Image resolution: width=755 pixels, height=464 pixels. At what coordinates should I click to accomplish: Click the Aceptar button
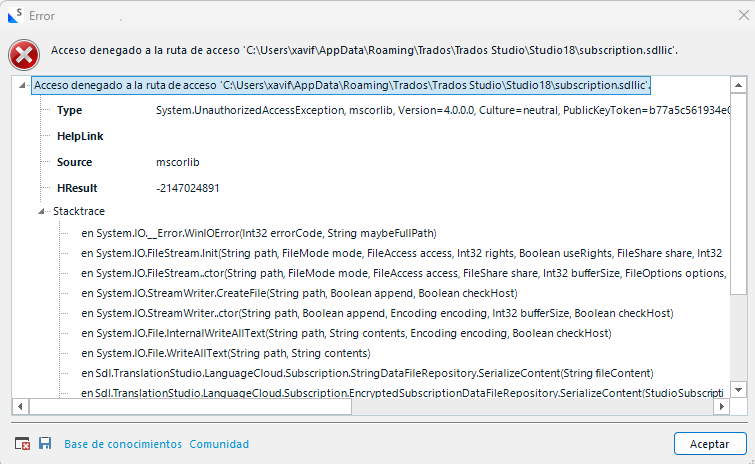(710, 444)
